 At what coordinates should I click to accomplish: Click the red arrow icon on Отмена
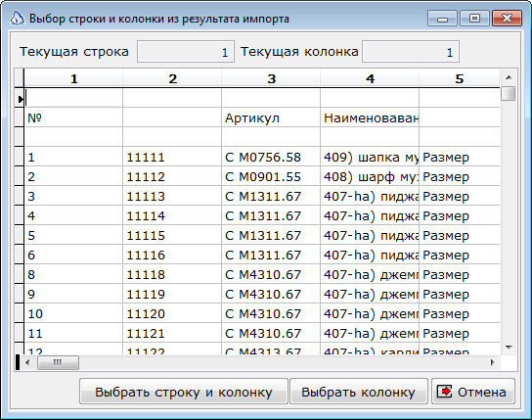point(444,392)
